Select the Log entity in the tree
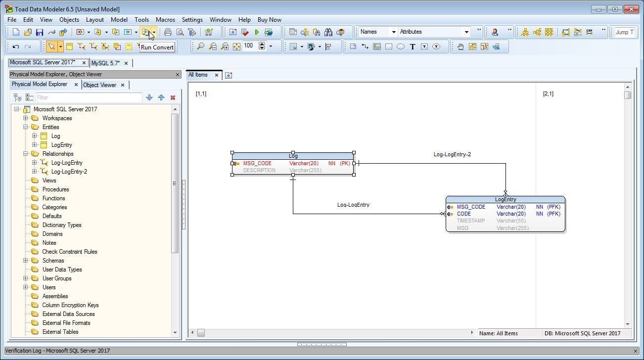 point(55,136)
